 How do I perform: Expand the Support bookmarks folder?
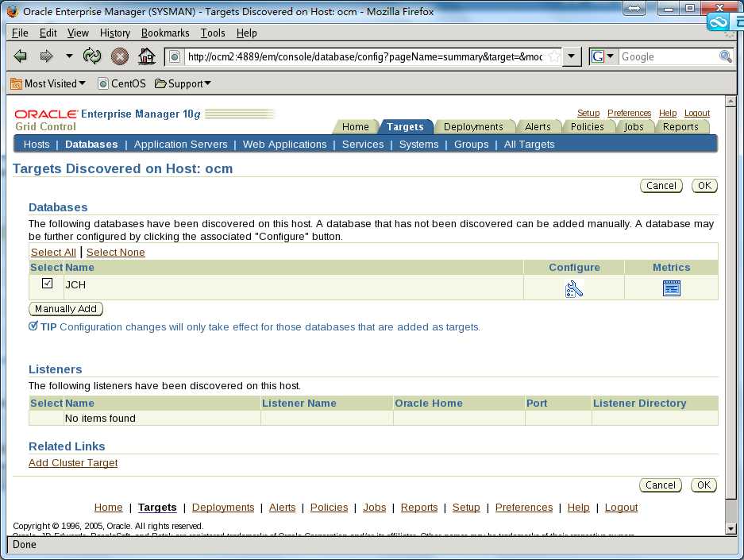pyautogui.click(x=183, y=83)
